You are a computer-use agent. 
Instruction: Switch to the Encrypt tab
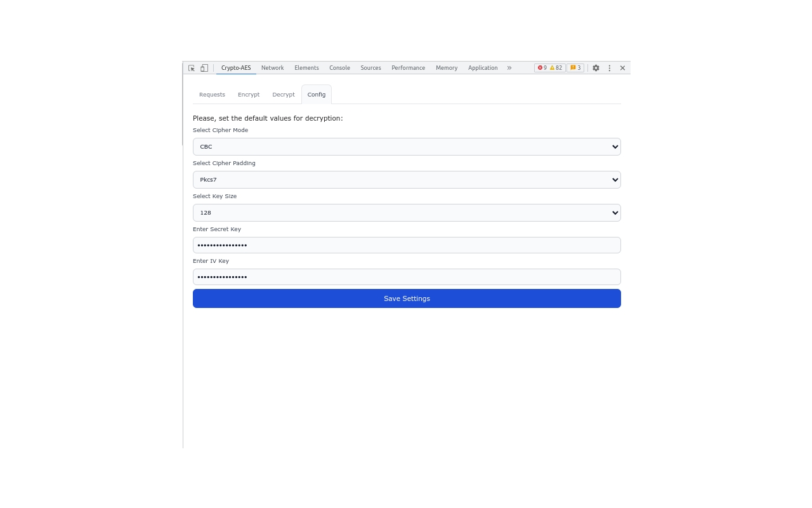pos(249,94)
